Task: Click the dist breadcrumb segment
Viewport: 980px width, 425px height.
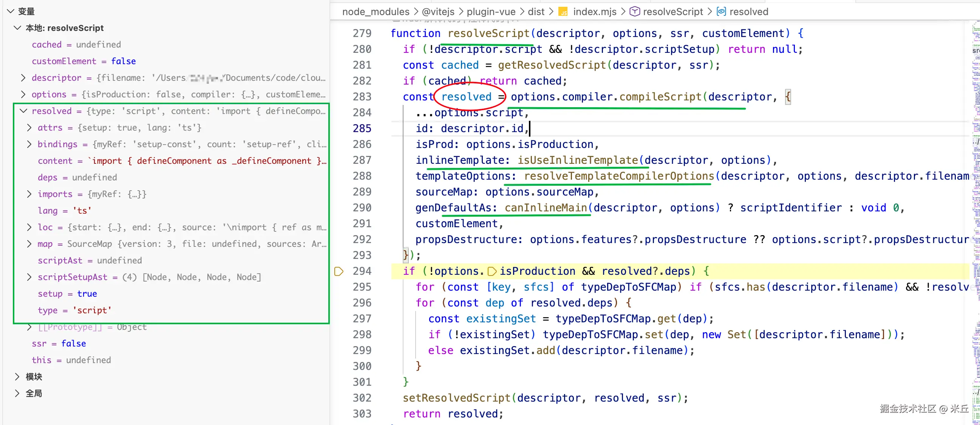Action: [x=536, y=12]
